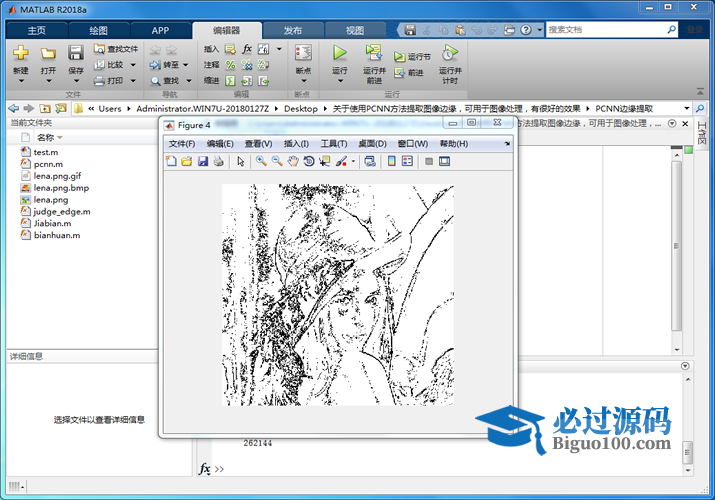
Task: Select judge_edge.m file
Action: (62, 211)
